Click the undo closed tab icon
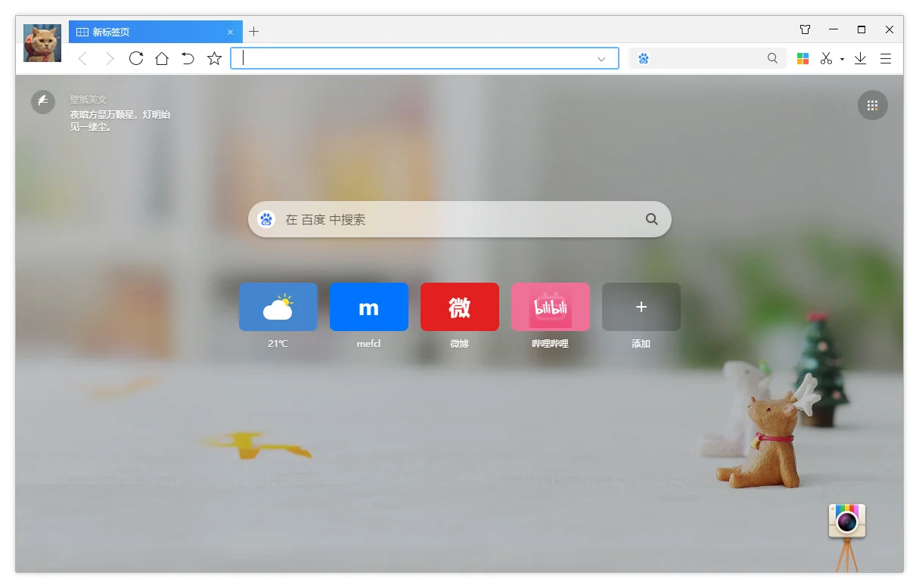 click(x=188, y=58)
